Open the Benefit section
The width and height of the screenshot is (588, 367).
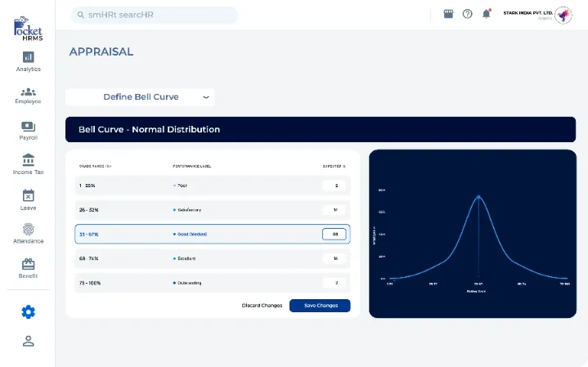click(28, 266)
